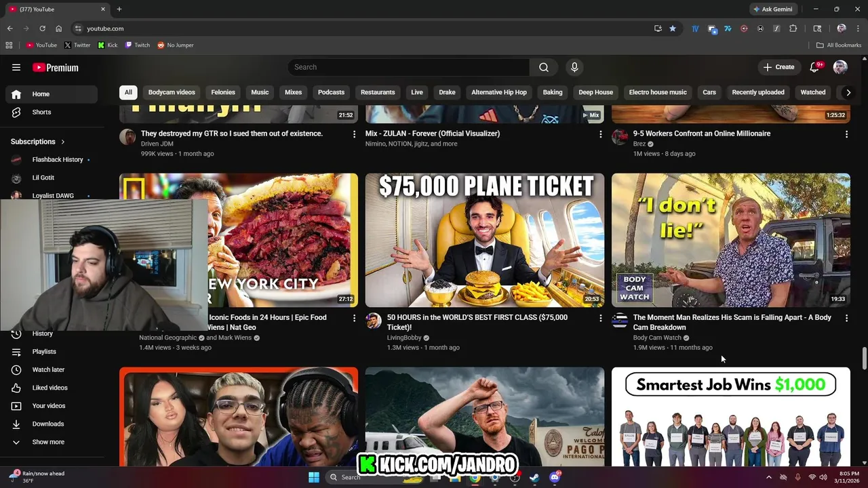Click the page vertical scrollbar thumb

(864, 359)
